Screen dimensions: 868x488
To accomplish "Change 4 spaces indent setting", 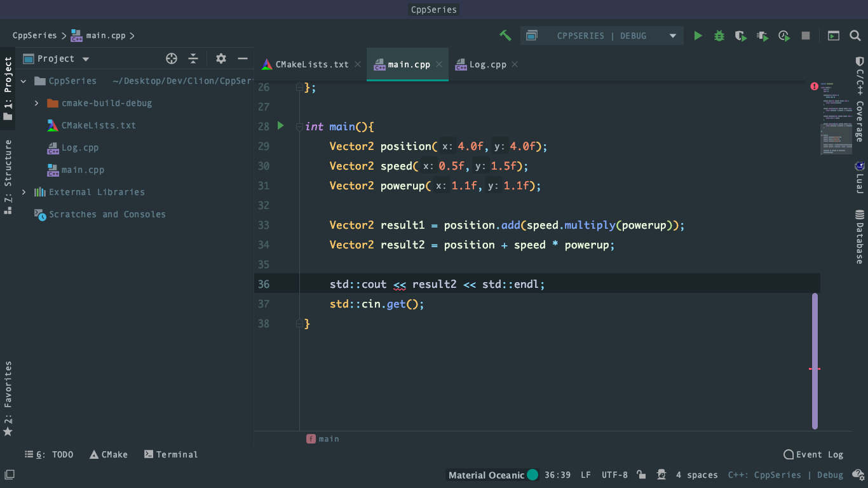I will (696, 475).
